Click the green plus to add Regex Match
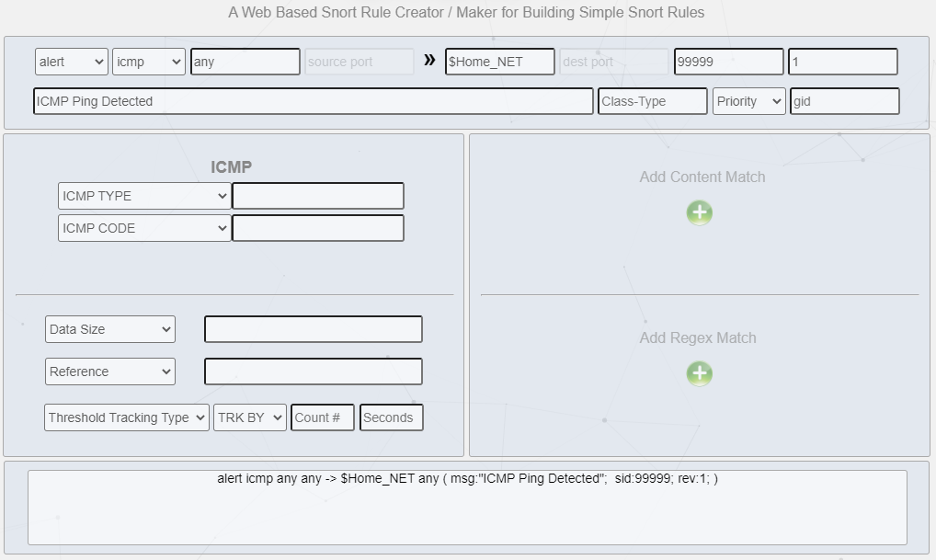 tap(700, 373)
